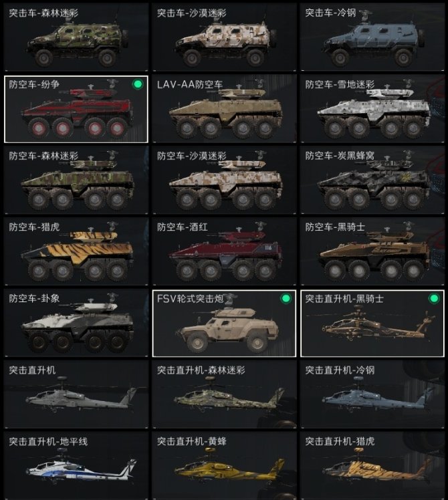
Task: Select the yellow 突击直升机-黄蜂 helicopter skin
Action: tap(224, 465)
